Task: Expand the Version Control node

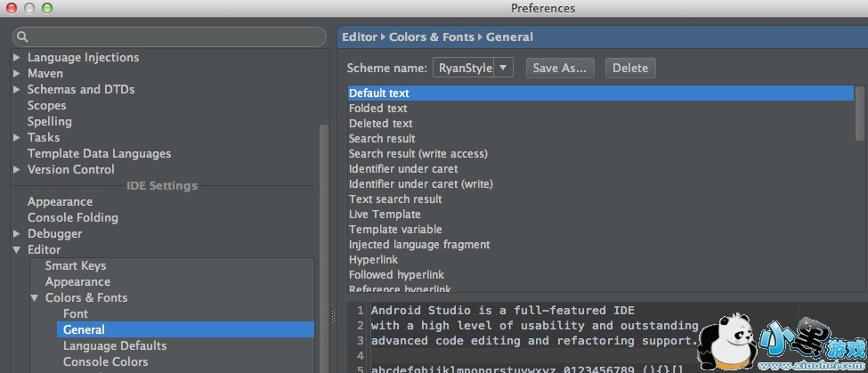Action: (x=17, y=170)
